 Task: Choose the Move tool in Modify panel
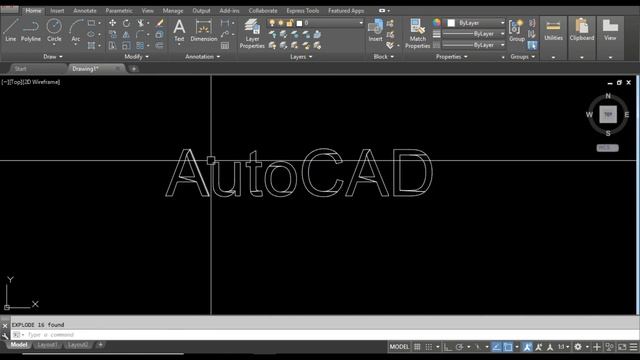tap(112, 23)
